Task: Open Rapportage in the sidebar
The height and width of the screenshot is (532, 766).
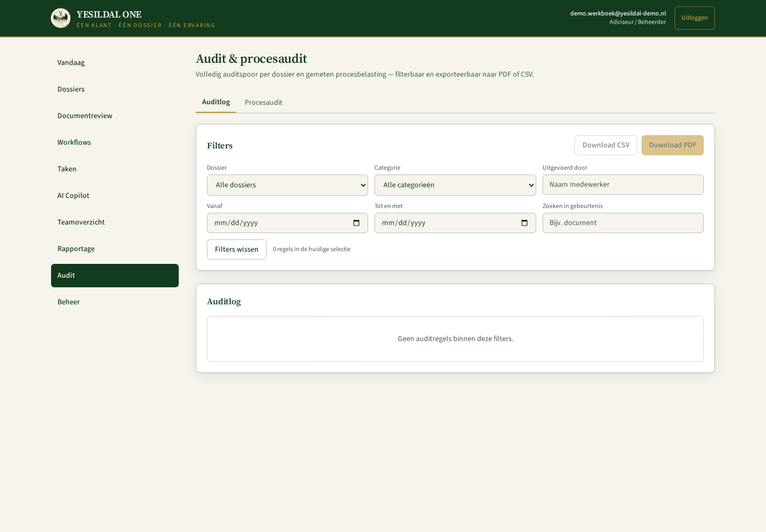Action: (115, 249)
